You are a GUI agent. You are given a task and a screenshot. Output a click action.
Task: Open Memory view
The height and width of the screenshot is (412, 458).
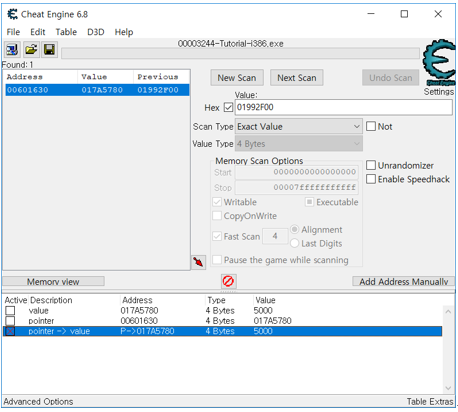(x=53, y=282)
